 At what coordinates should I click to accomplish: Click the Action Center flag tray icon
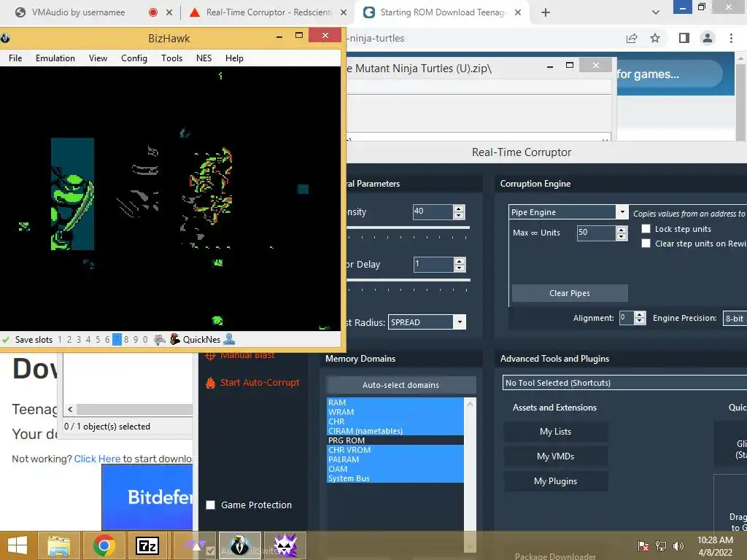[x=643, y=545]
